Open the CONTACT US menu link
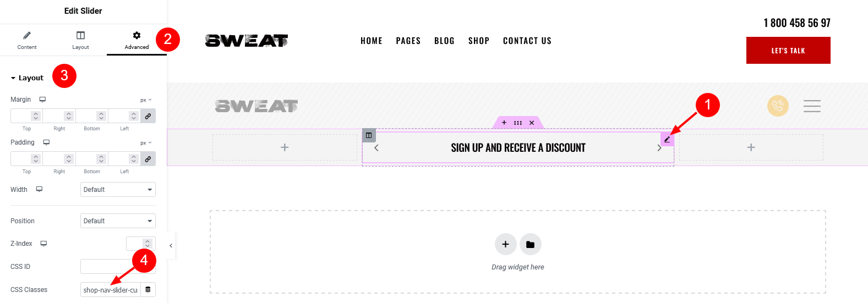The height and width of the screenshot is (303, 868). click(x=527, y=41)
